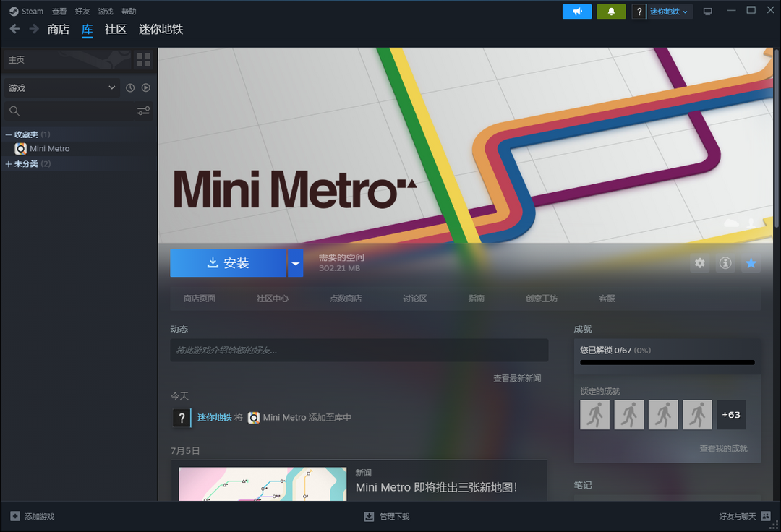The image size is (781, 532).
Task: Toggle the ready-to-play filter icon
Action: (x=146, y=87)
